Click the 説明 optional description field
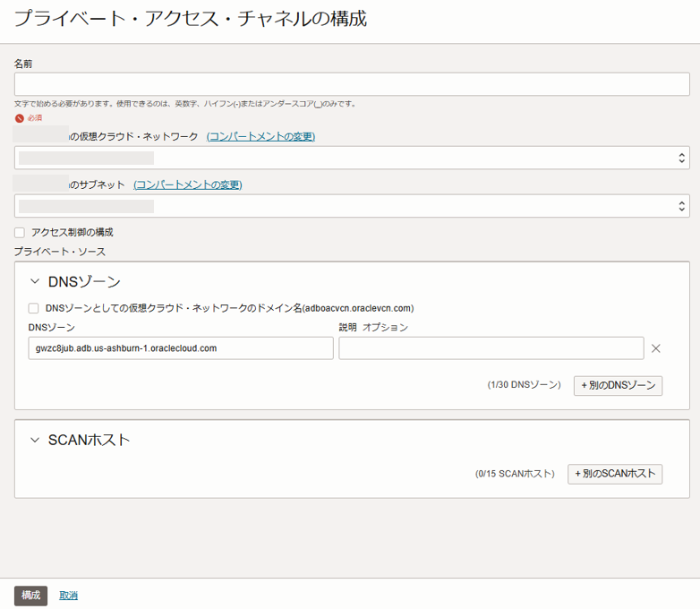 point(491,348)
